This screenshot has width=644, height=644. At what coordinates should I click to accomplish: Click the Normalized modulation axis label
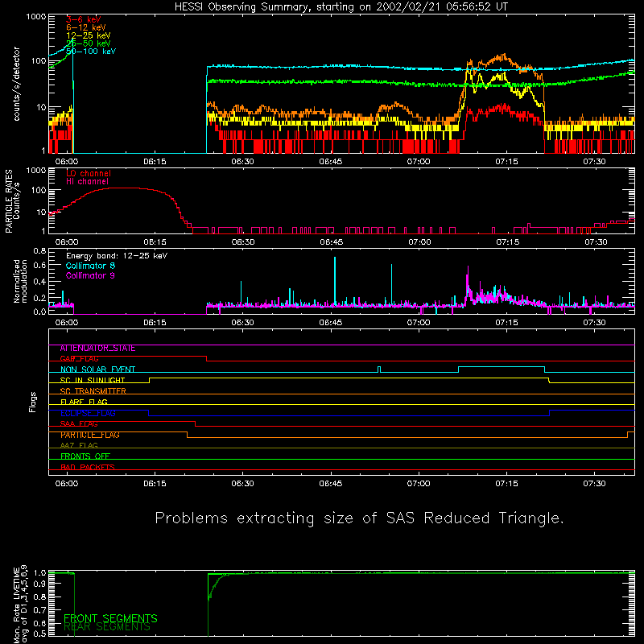(x=20, y=281)
